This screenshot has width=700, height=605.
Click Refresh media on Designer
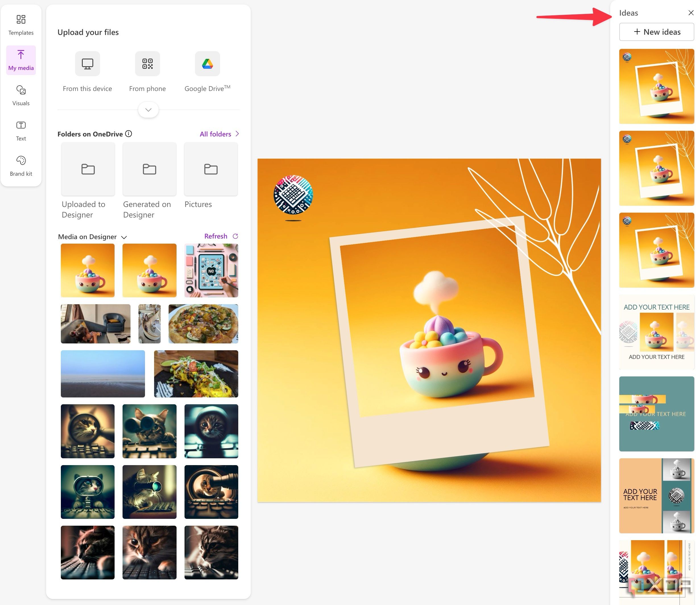pos(221,236)
